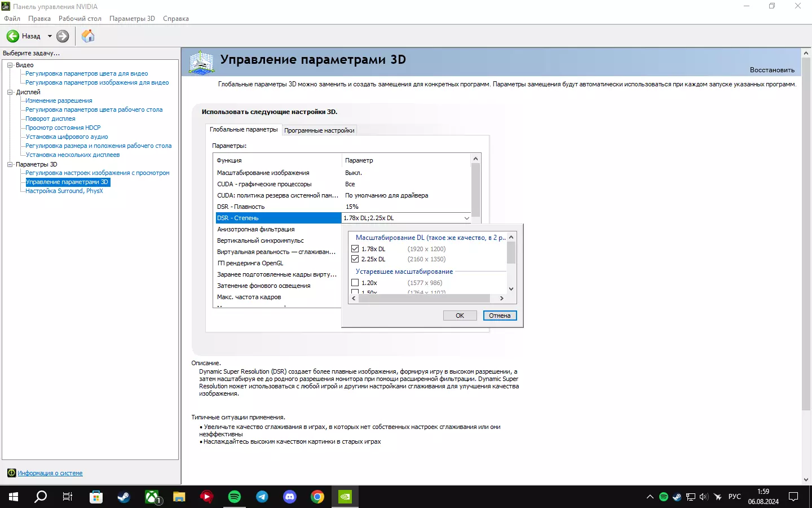Select Настройка Surround, PhysX tree item

[x=64, y=191]
